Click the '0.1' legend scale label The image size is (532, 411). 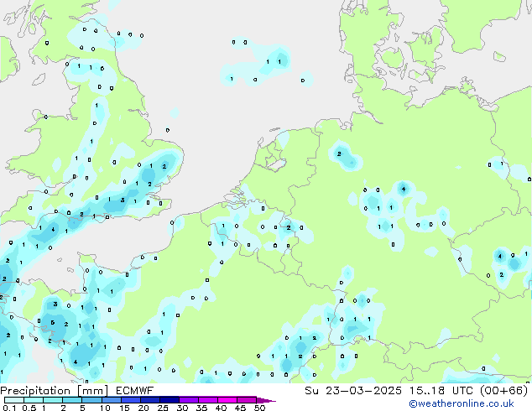tap(9, 408)
